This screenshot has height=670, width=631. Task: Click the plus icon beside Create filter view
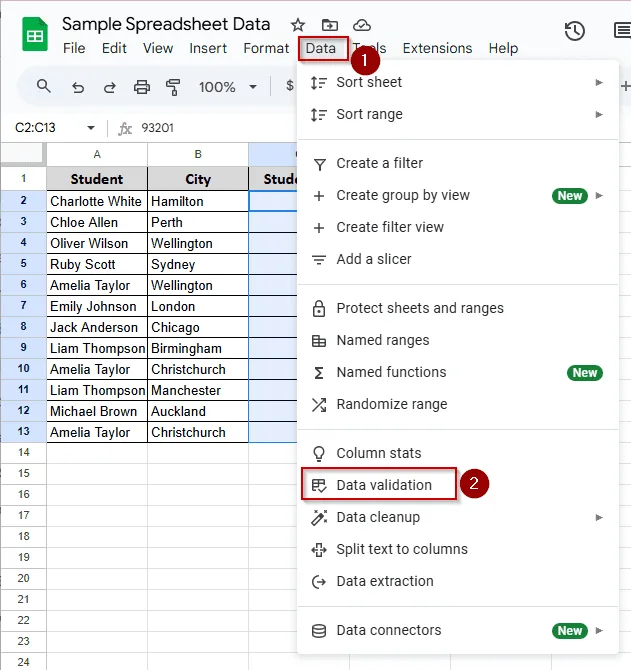coord(319,228)
